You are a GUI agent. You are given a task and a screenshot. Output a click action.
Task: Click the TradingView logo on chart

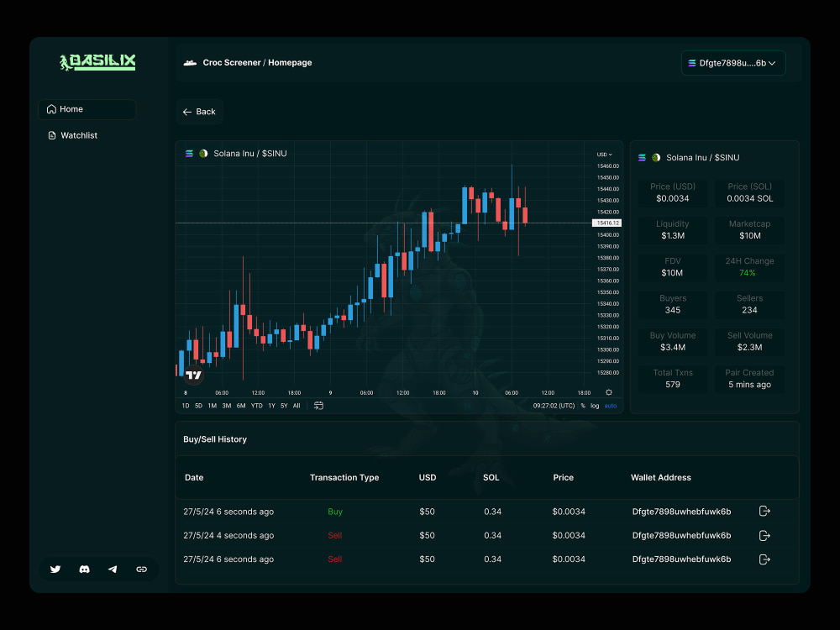[193, 375]
